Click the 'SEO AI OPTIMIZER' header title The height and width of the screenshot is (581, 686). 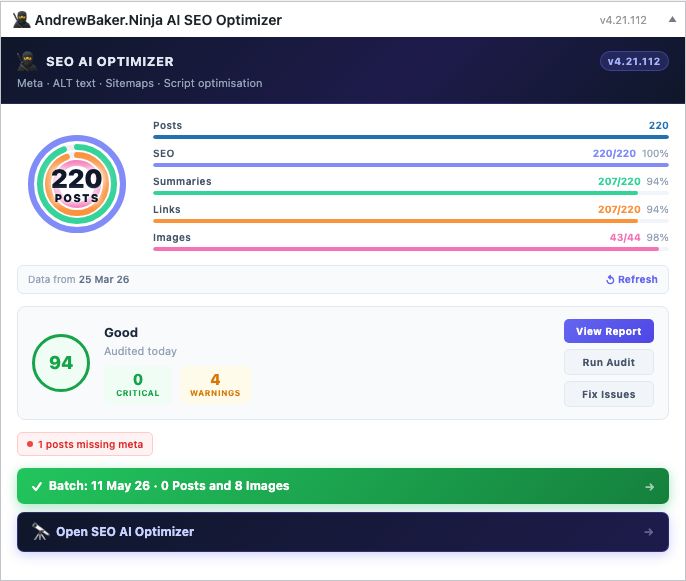pyautogui.click(x=110, y=62)
